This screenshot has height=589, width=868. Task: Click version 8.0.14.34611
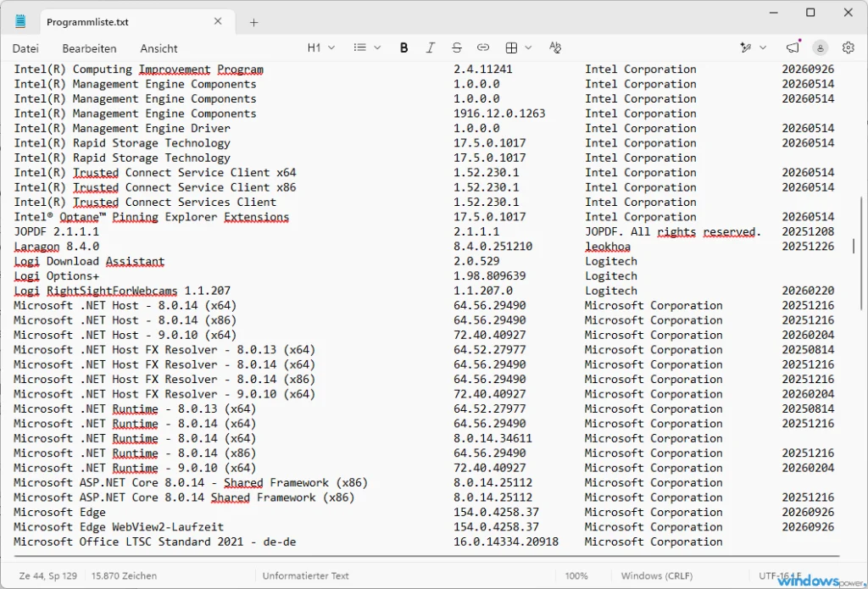pyautogui.click(x=492, y=438)
